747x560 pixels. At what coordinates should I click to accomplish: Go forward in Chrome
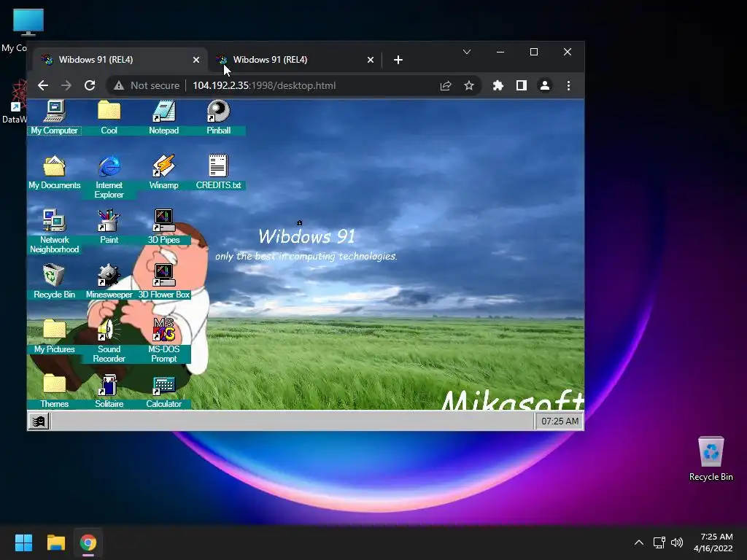click(x=66, y=86)
